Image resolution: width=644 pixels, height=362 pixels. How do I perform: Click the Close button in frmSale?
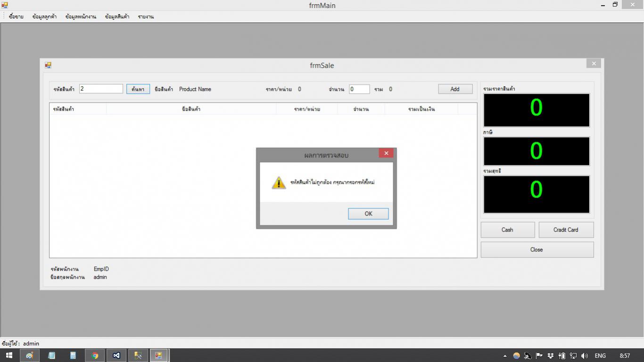tap(537, 250)
